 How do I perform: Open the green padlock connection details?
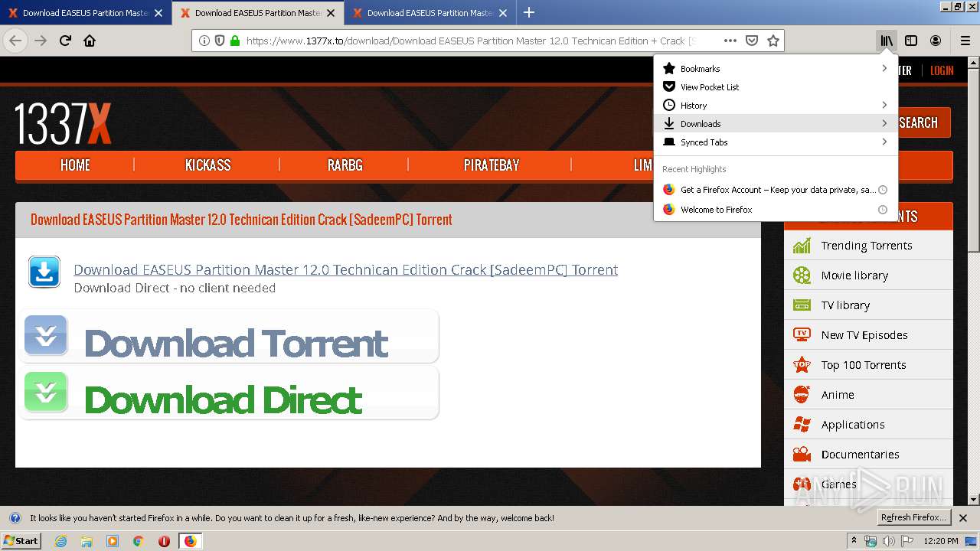235,41
